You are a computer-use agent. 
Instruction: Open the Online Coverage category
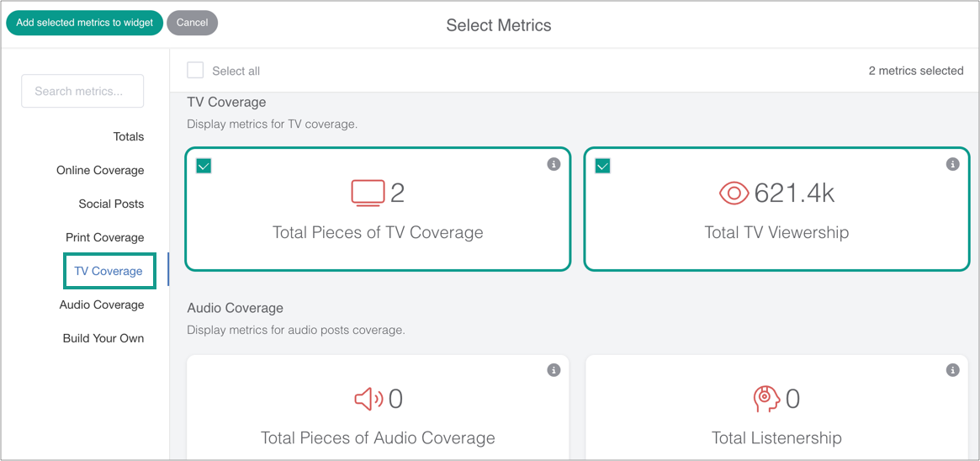100,170
